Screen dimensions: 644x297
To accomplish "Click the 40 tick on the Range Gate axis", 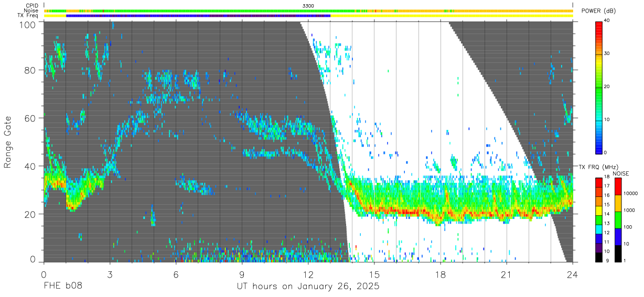I will click(30, 166).
